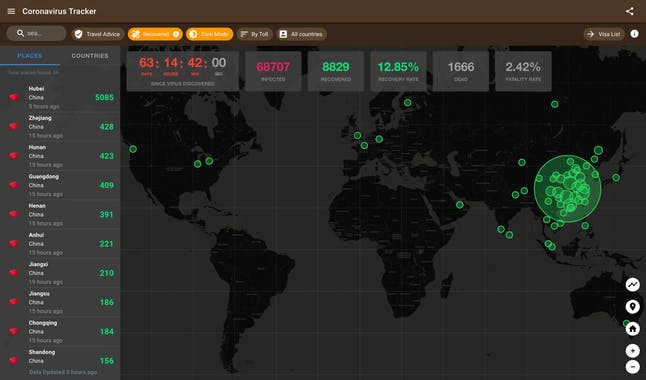Remove the Recovered filter chip
The width and height of the screenshot is (646, 380).
coord(176,34)
